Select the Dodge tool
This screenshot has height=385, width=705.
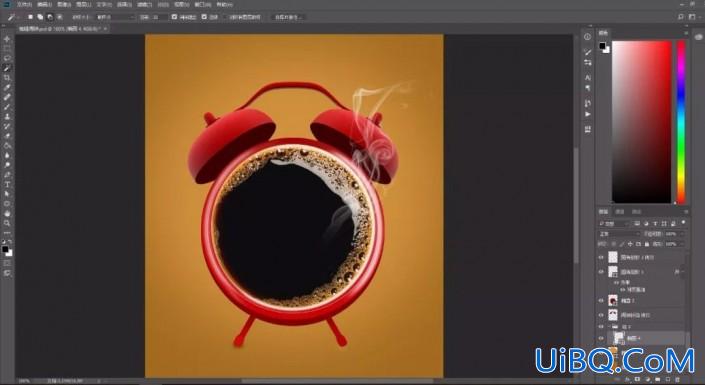click(x=7, y=165)
